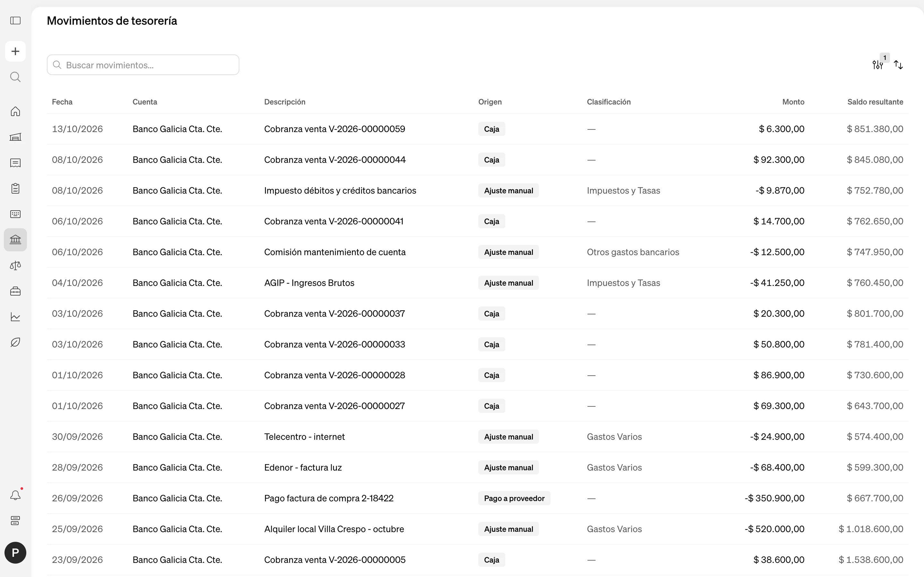Click the Monto column header
The image size is (924, 577).
(x=793, y=102)
